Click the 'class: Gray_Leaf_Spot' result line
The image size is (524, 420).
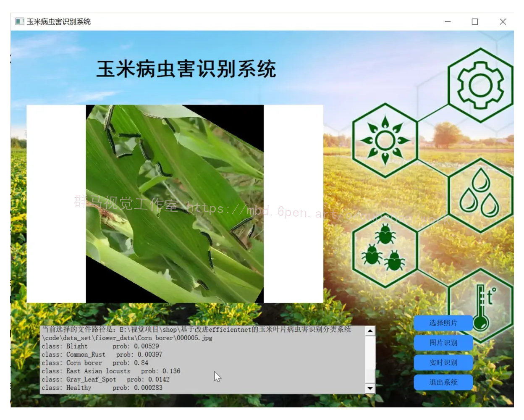tap(105, 379)
